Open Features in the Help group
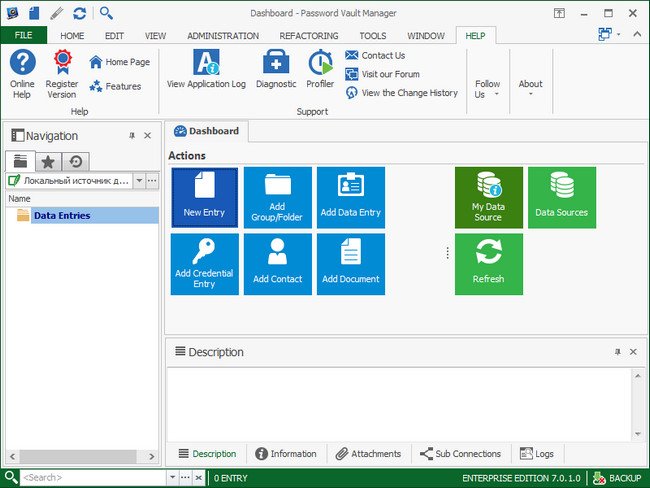 coord(115,86)
